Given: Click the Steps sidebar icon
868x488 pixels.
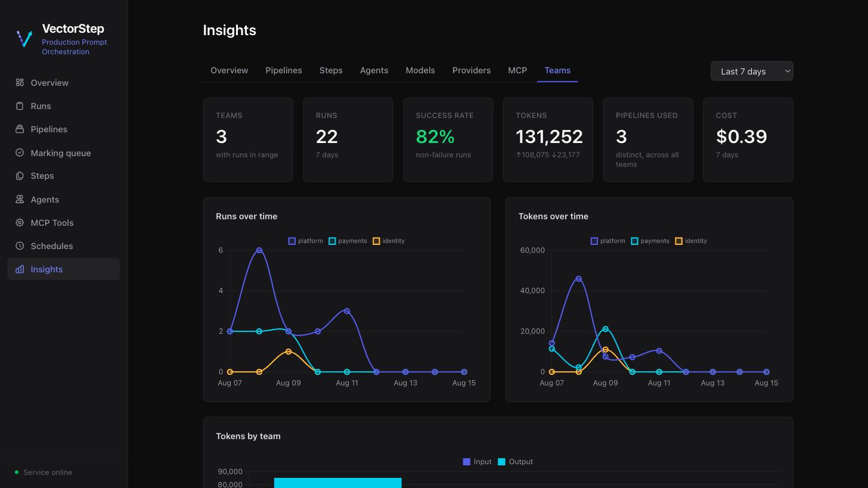Looking at the screenshot, I should pyautogui.click(x=20, y=176).
